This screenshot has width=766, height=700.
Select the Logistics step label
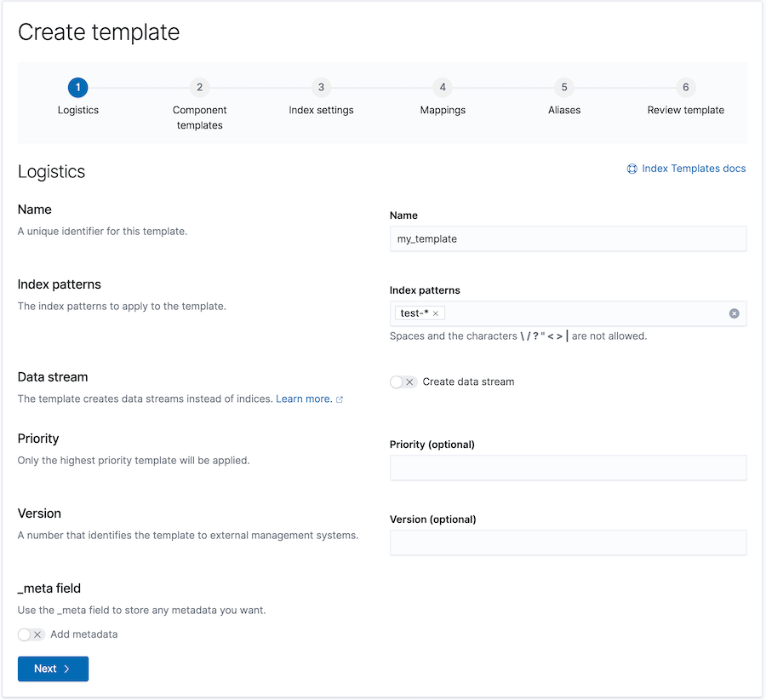tap(78, 110)
